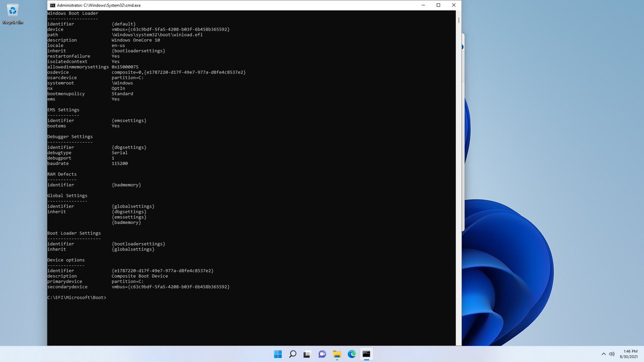Open the Windows Start menu
Screen dimensions: 644x362
point(278,354)
